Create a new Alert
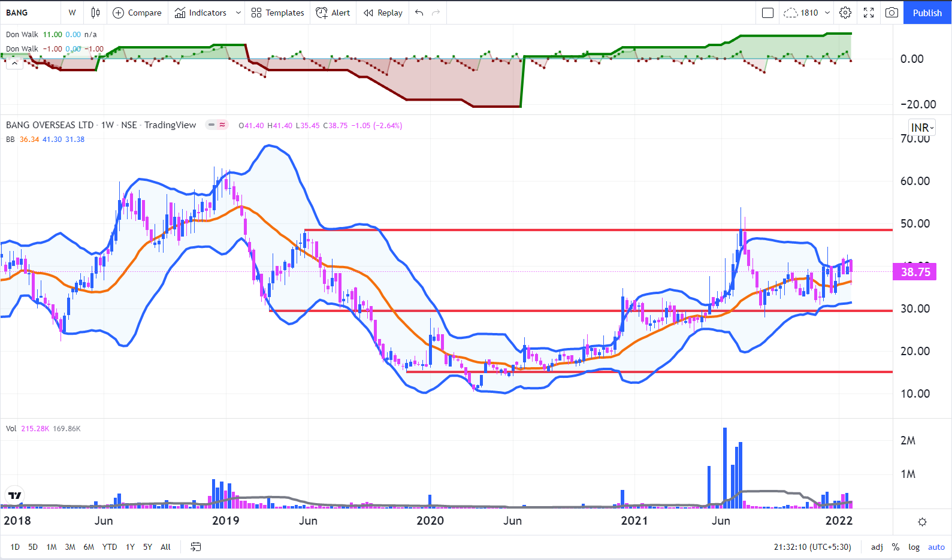This screenshot has height=560, width=952. (x=333, y=13)
